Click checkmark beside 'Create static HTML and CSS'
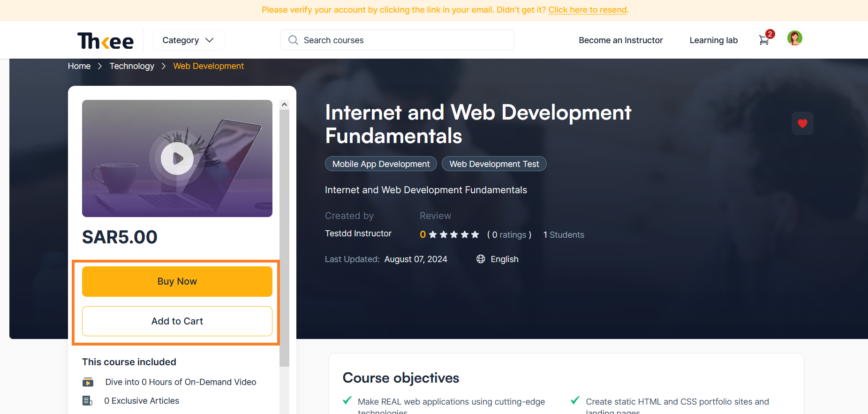Image resolution: width=868 pixels, height=414 pixels. coord(575,400)
